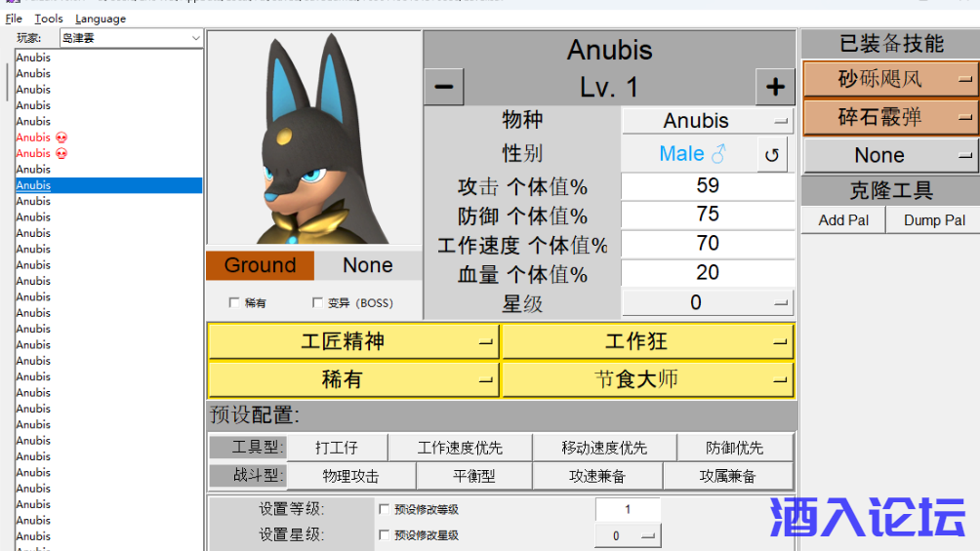The width and height of the screenshot is (980, 551).
Task: Edit the 血量 个体值% field showing 20
Action: pos(708,272)
